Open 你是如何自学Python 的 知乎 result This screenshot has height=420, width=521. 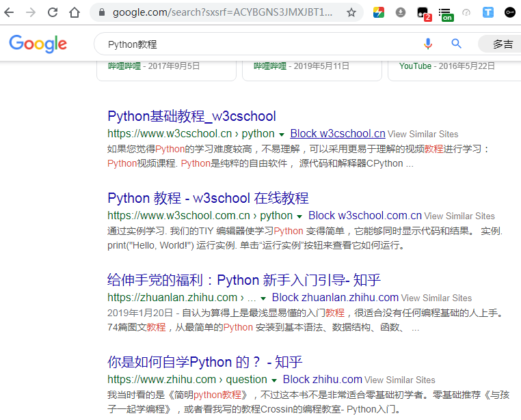point(204,362)
